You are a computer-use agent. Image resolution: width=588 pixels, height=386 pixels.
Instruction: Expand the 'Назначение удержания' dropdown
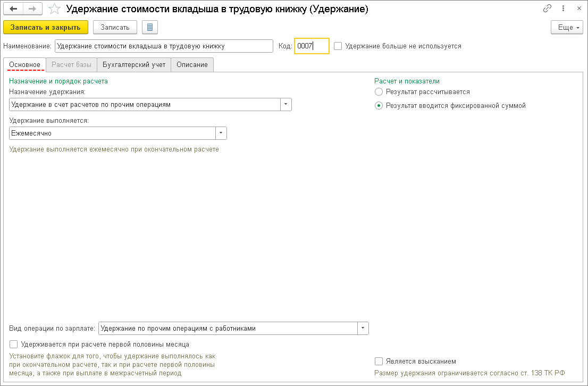pos(286,105)
